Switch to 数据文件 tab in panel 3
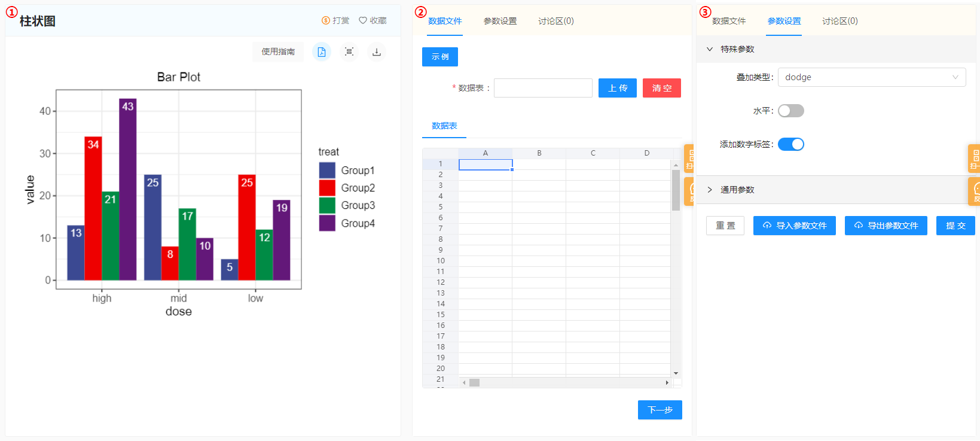Viewport: 980px width, 441px height. coord(729,21)
